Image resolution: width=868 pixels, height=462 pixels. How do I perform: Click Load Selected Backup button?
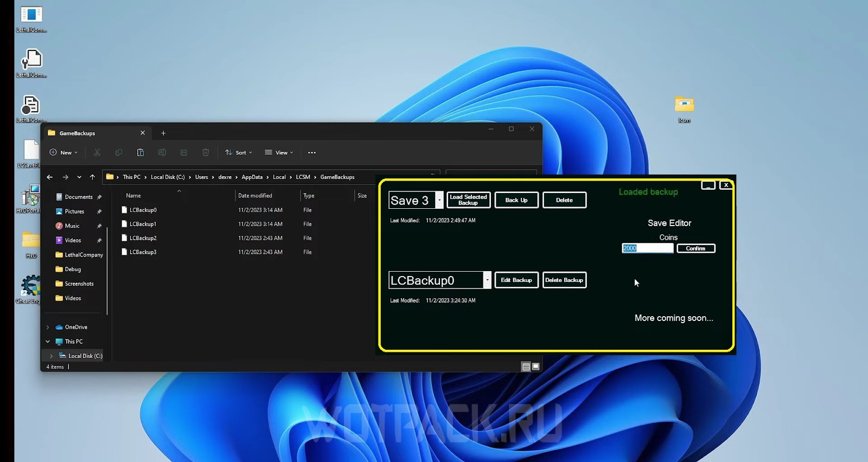468,200
